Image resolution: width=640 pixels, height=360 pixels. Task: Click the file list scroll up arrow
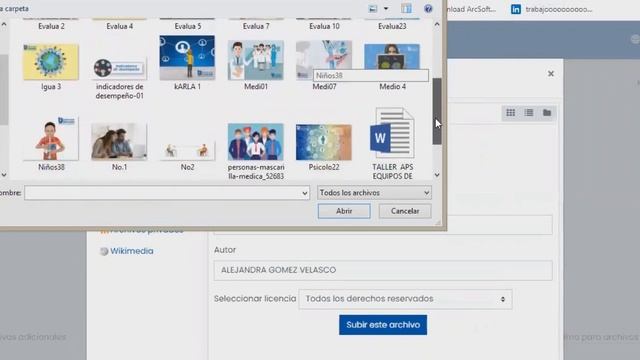pyautogui.click(x=437, y=24)
